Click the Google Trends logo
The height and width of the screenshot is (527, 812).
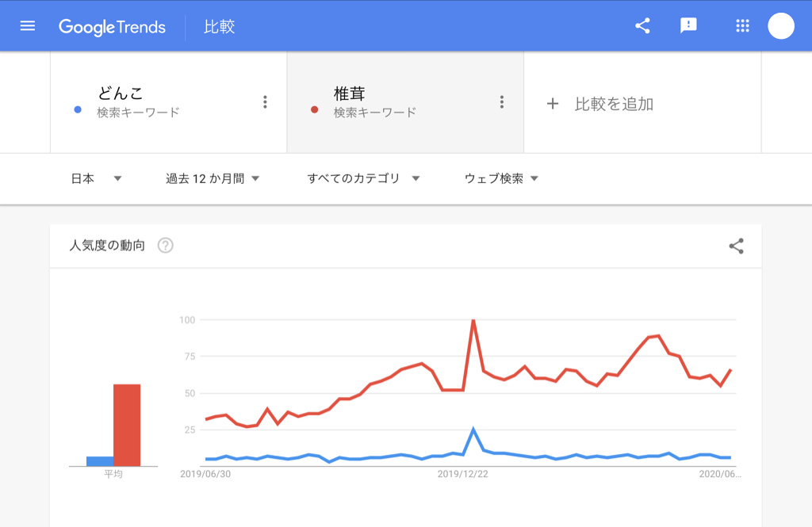(112, 26)
